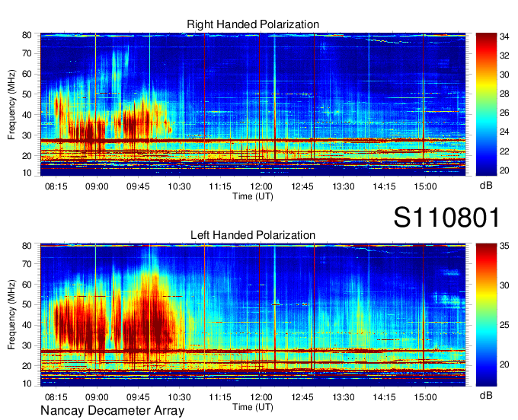Click 09:45 tick on Right Handed plot
Image resolution: width=518 pixels, height=420 pixels.
click(x=138, y=186)
